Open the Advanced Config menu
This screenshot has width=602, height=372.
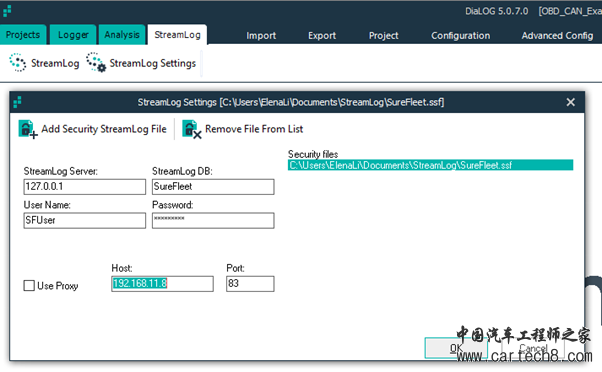[557, 36]
